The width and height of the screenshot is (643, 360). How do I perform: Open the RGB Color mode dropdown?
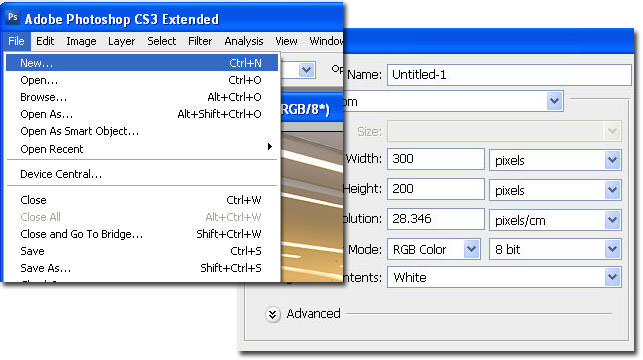[433, 249]
